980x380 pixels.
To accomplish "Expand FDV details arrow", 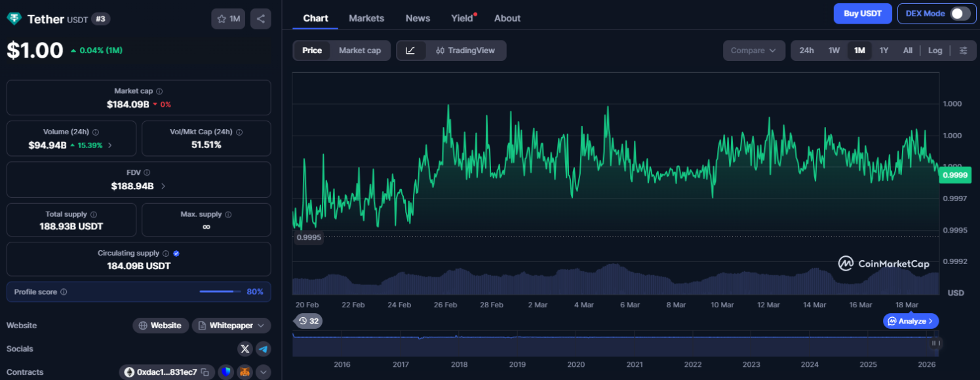I will pos(163,186).
